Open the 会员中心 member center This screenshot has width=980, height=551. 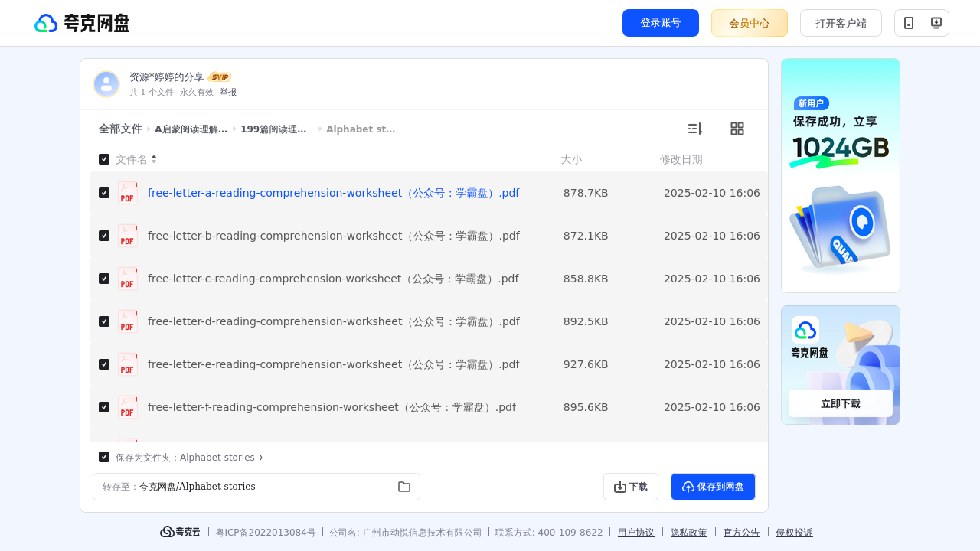pos(750,23)
